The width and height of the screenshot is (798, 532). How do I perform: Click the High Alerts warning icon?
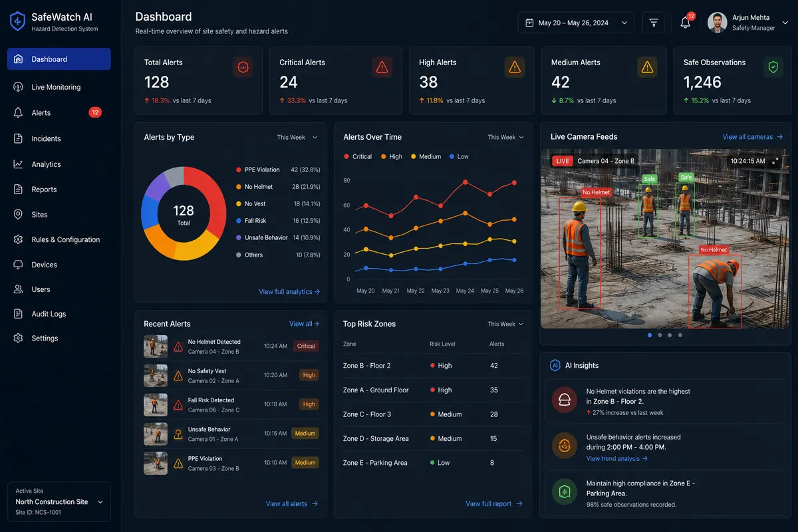coord(515,67)
